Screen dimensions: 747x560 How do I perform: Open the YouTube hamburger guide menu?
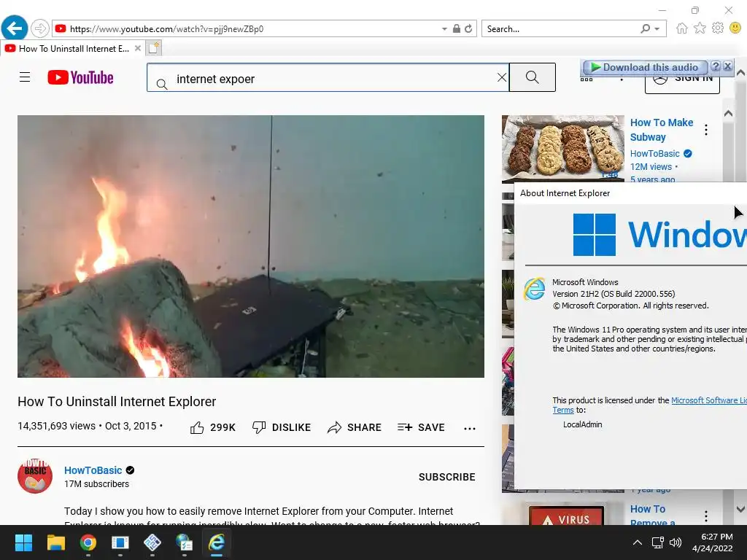[25, 77]
